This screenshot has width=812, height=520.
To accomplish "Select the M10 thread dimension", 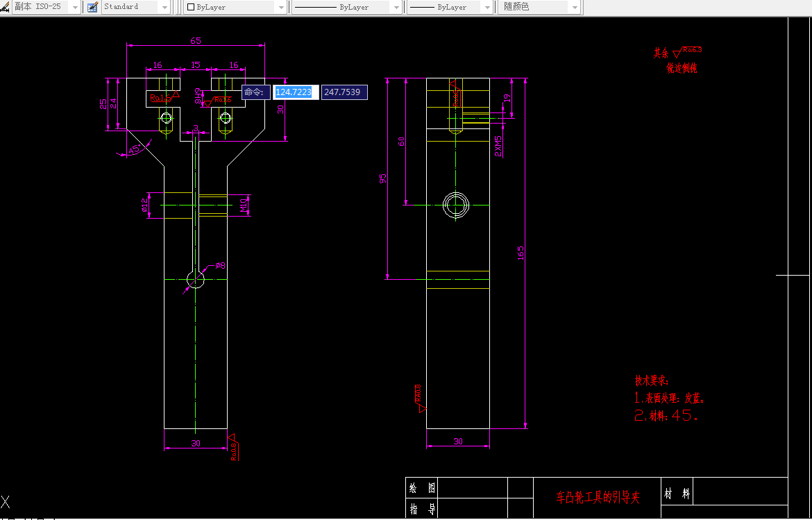I will click(244, 206).
